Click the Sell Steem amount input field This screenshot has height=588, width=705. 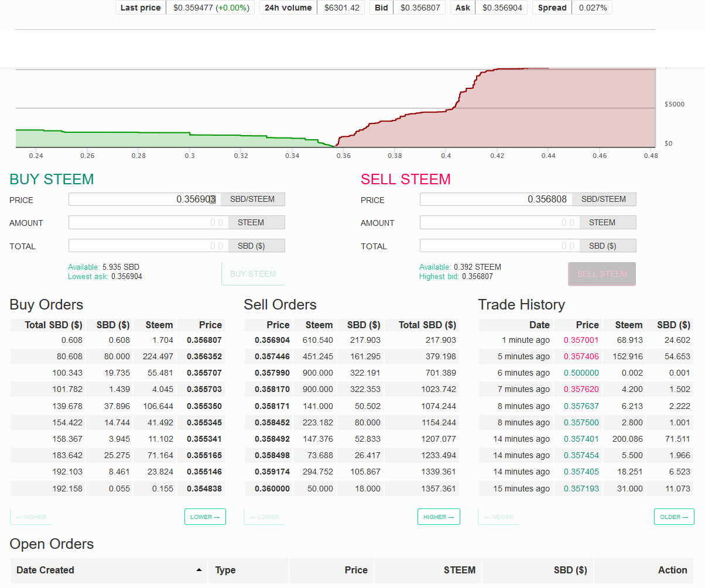[x=499, y=222]
